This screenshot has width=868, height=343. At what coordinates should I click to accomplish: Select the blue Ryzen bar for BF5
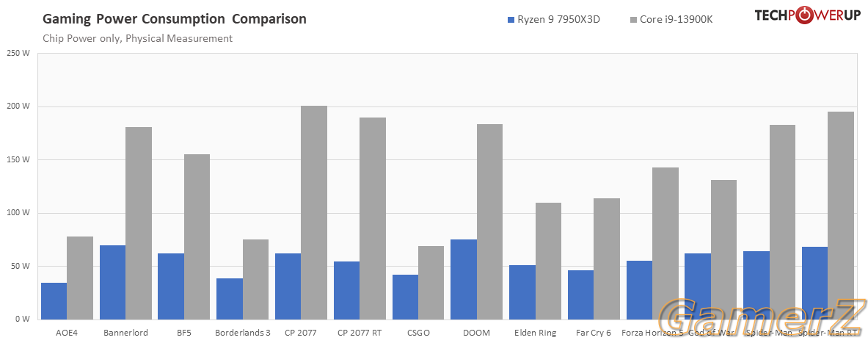click(x=171, y=286)
